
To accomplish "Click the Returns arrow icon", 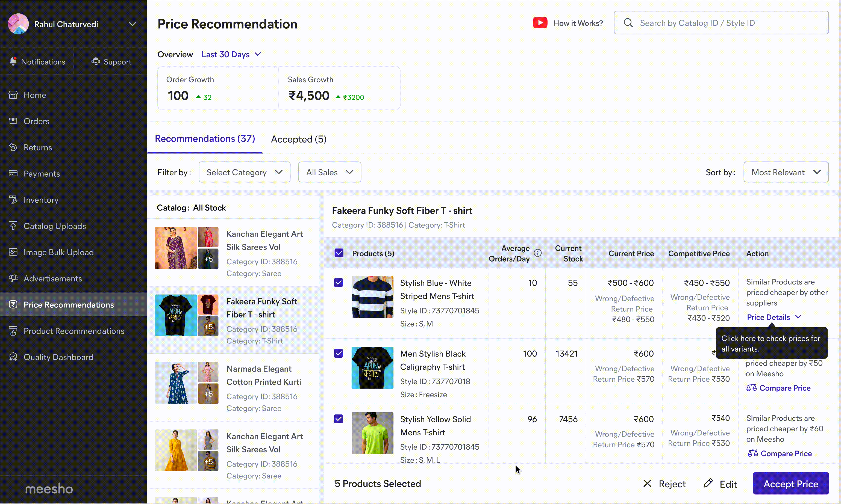I will (x=13, y=147).
